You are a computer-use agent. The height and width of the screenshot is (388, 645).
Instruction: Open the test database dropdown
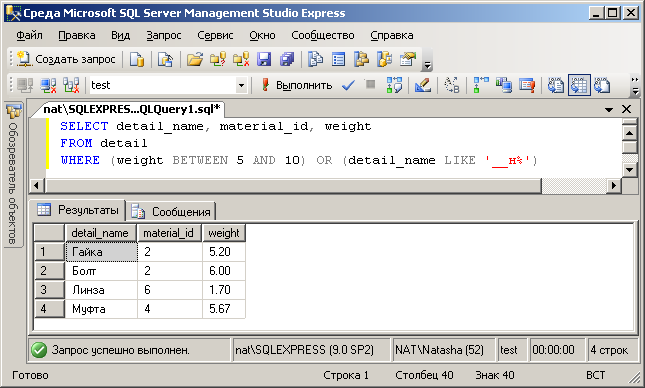click(241, 85)
